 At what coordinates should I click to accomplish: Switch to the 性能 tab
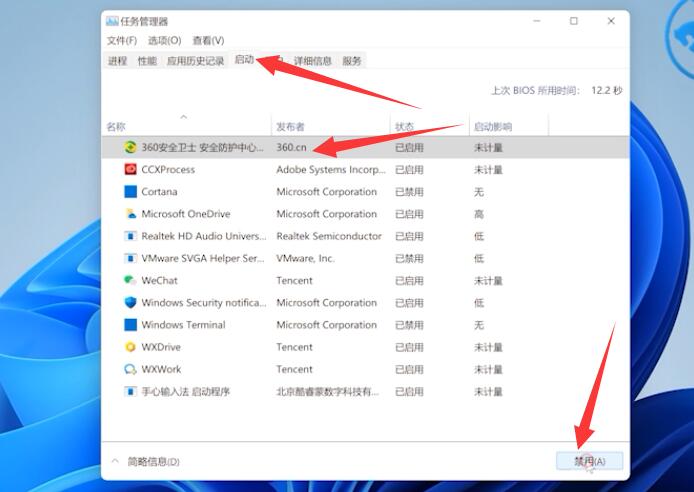tap(147, 61)
